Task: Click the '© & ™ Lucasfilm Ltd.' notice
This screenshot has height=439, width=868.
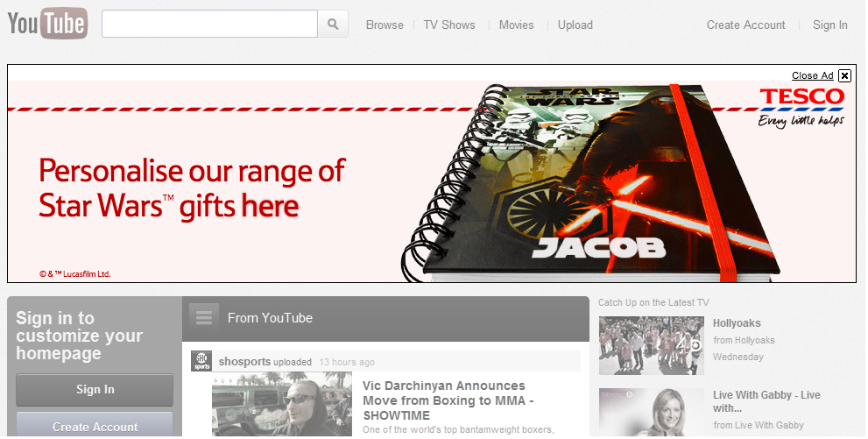Action: 74,273
